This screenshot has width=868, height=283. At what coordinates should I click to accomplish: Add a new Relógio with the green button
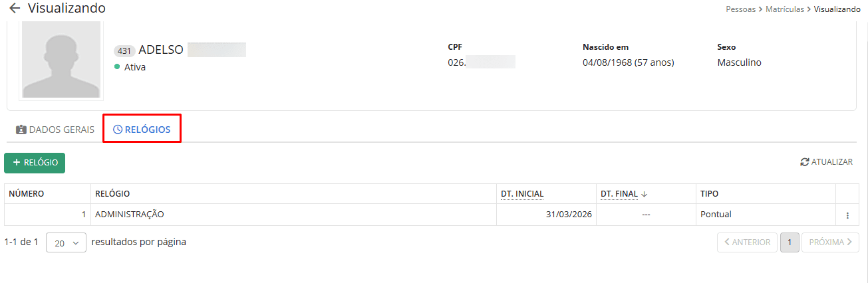pyautogui.click(x=35, y=163)
